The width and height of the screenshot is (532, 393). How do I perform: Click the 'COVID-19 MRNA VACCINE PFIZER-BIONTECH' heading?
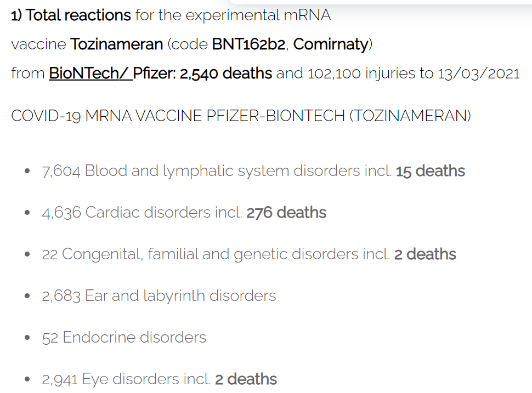point(178,116)
